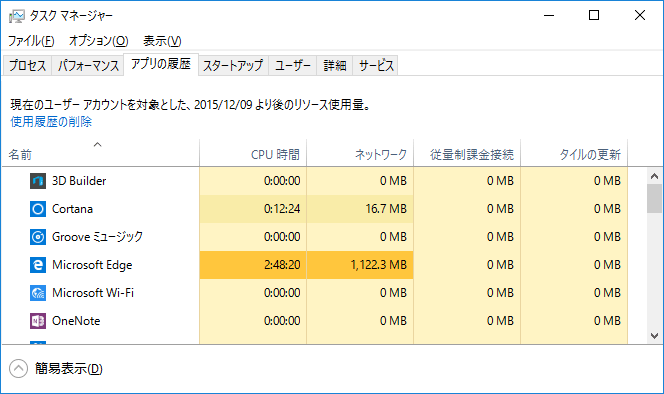664x394 pixels.
Task: Select the アプリの履歴 tab
Action: click(x=161, y=64)
